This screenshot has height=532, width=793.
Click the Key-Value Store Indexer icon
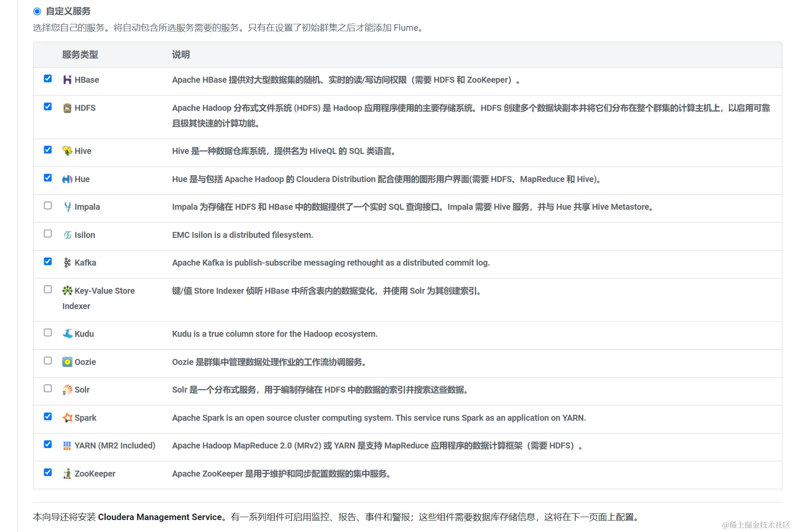click(x=67, y=291)
